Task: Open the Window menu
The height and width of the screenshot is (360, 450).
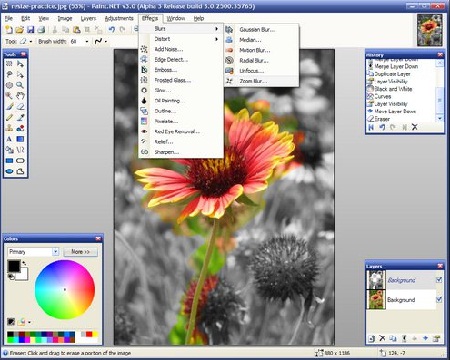Action: point(176,18)
